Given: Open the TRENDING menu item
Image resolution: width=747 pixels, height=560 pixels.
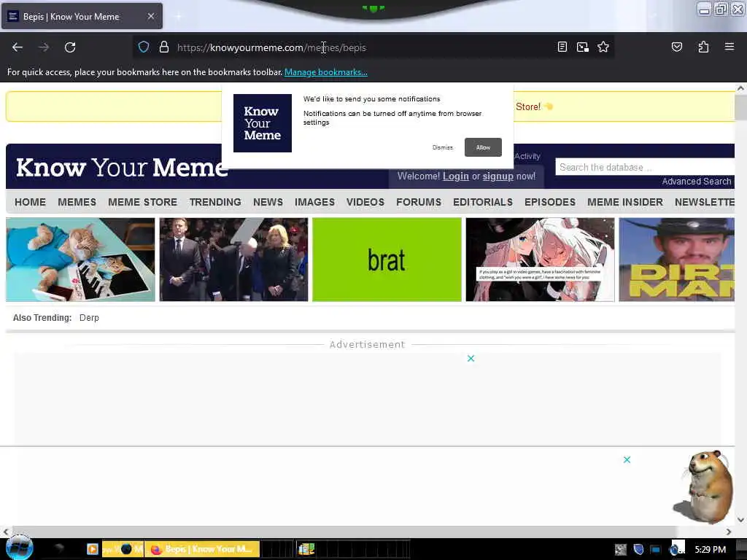Looking at the screenshot, I should coord(215,202).
